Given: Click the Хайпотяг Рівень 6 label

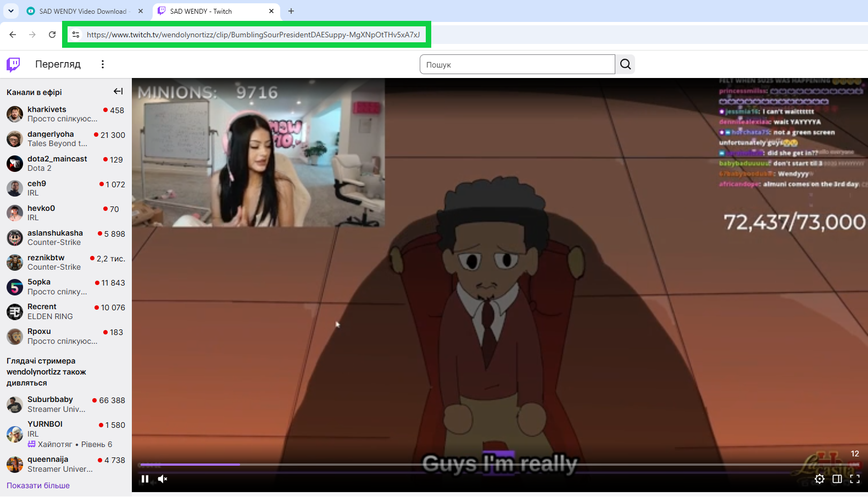Looking at the screenshot, I should tap(70, 444).
